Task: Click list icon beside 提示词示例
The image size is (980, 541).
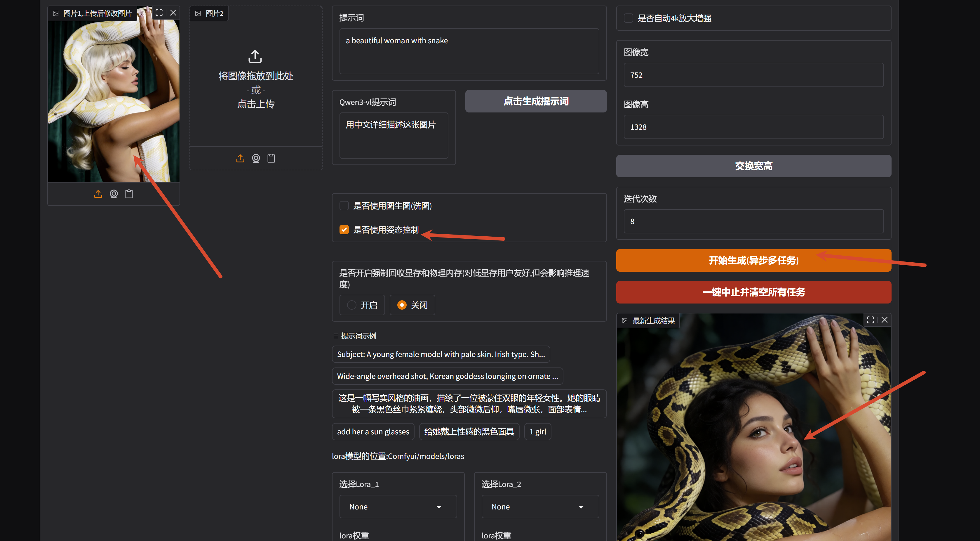Action: pyautogui.click(x=335, y=336)
